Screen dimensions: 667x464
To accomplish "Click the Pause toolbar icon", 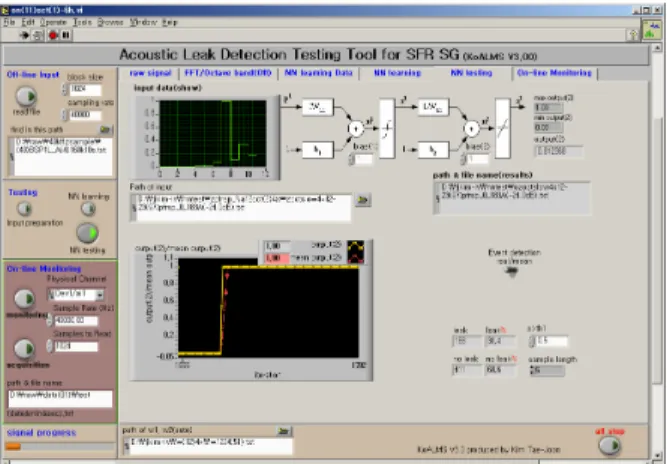I will (x=66, y=35).
